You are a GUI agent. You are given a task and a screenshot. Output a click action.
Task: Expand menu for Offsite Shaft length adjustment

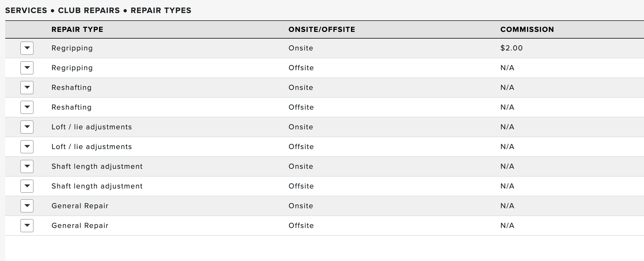point(27,186)
